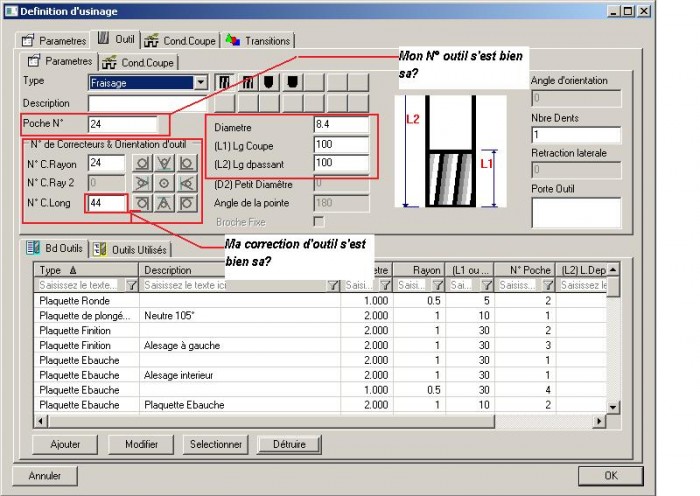Screen dimensions: 700x496
Task: Click the Détruire button
Action: (x=289, y=444)
